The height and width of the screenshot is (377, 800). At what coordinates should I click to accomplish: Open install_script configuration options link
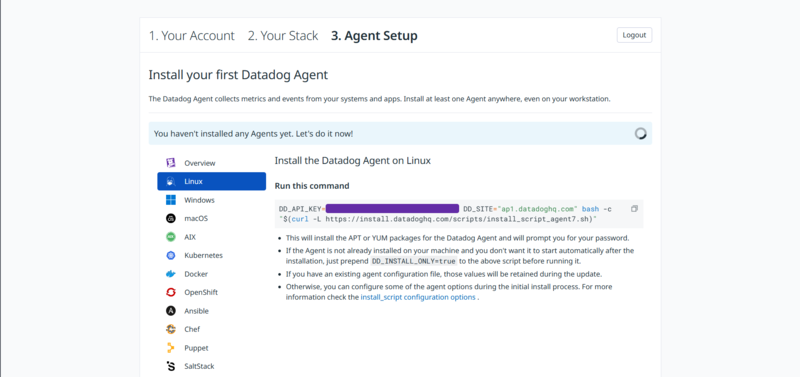click(418, 297)
